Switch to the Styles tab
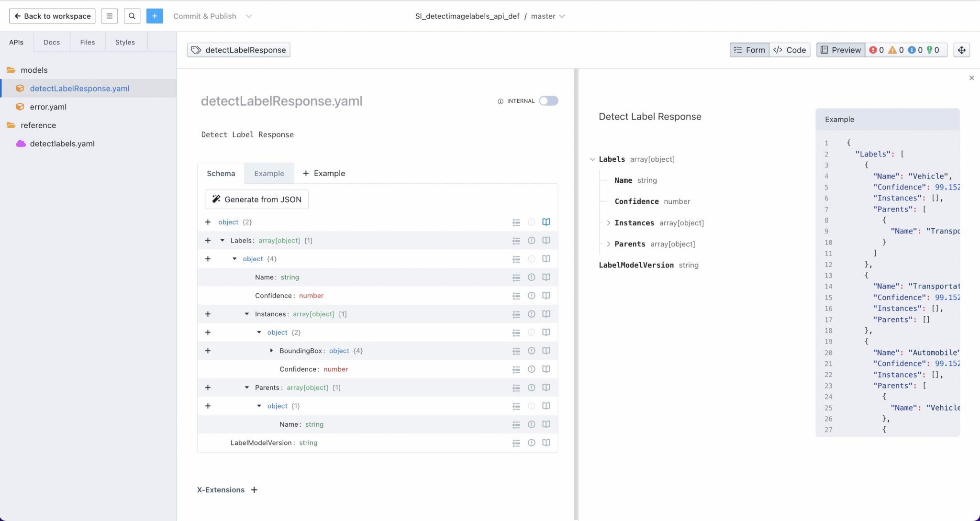The height and width of the screenshot is (521, 980). pos(125,42)
